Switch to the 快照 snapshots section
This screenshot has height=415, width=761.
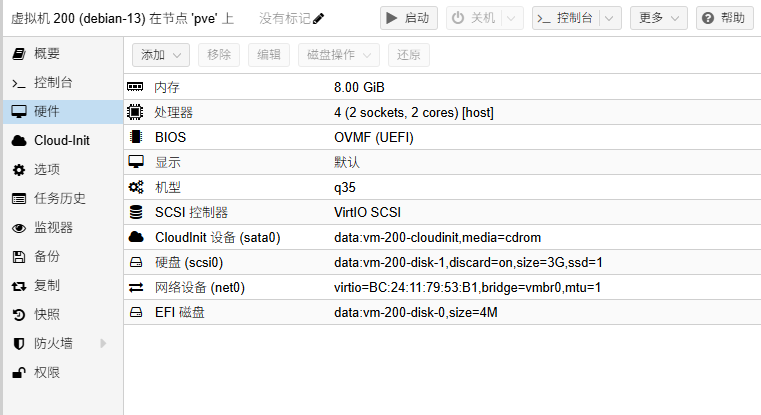coord(47,315)
